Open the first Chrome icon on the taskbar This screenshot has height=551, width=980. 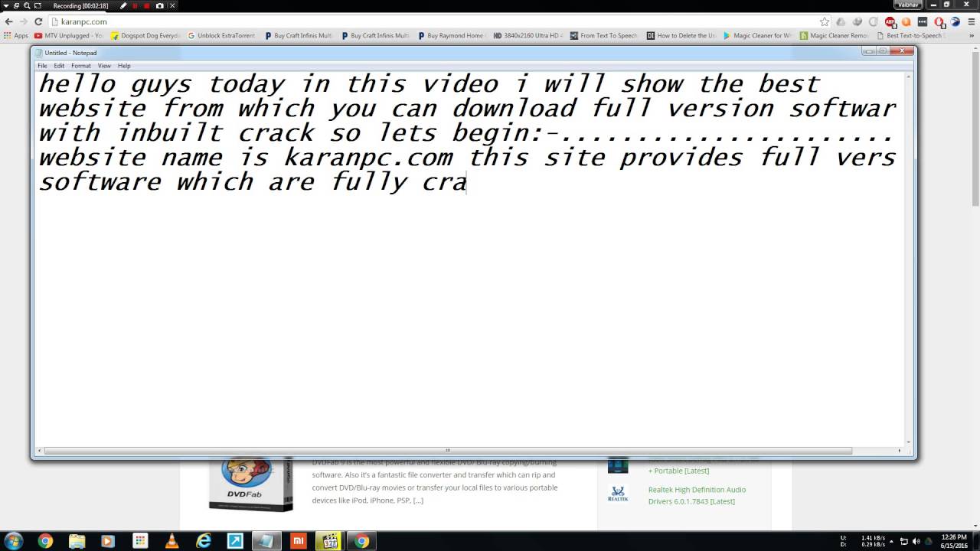pos(45,541)
